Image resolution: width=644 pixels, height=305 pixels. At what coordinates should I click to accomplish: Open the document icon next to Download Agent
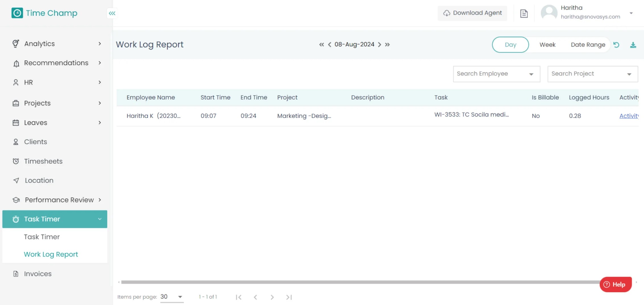[x=524, y=13]
